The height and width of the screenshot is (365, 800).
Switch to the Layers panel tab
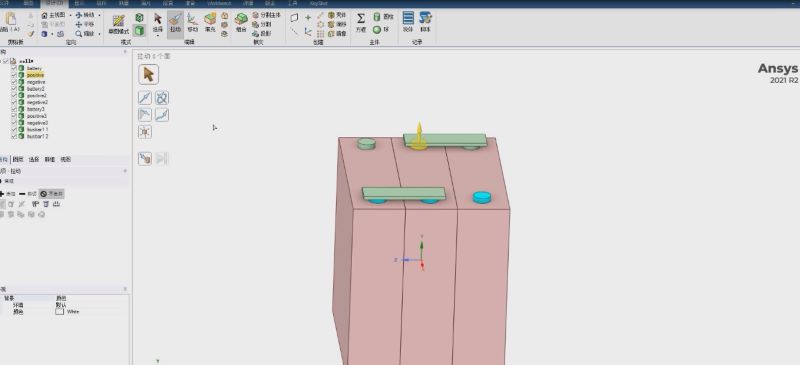(x=18, y=159)
